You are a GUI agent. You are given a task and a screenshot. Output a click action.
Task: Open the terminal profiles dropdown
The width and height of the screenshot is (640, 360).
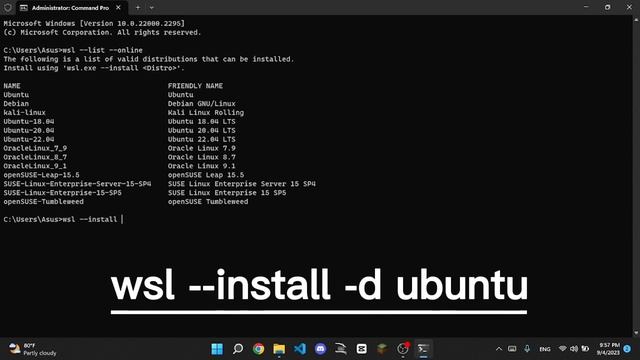(x=151, y=8)
